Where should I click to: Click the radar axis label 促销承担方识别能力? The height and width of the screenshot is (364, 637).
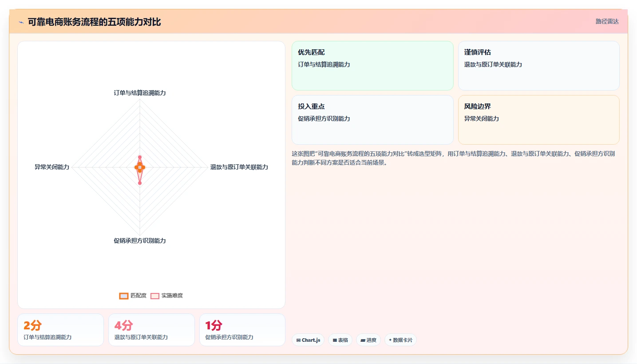(x=140, y=241)
